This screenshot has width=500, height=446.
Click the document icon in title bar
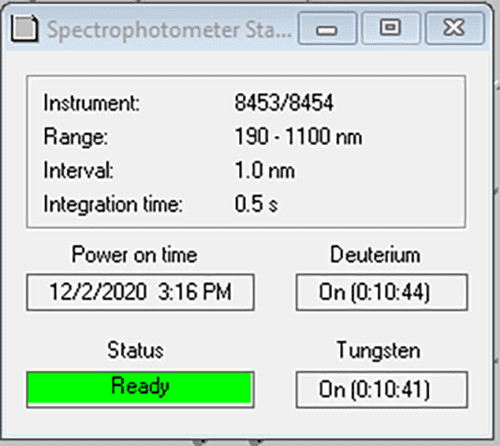point(25,29)
